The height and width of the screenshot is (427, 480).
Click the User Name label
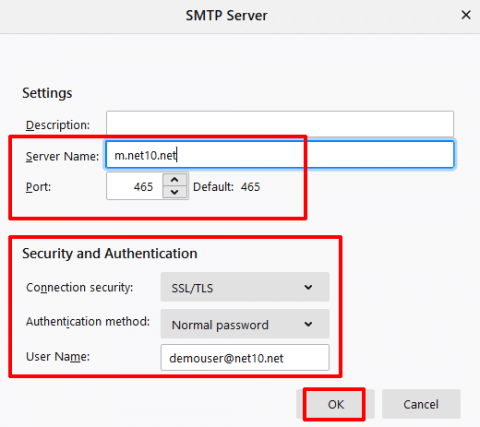click(x=58, y=357)
